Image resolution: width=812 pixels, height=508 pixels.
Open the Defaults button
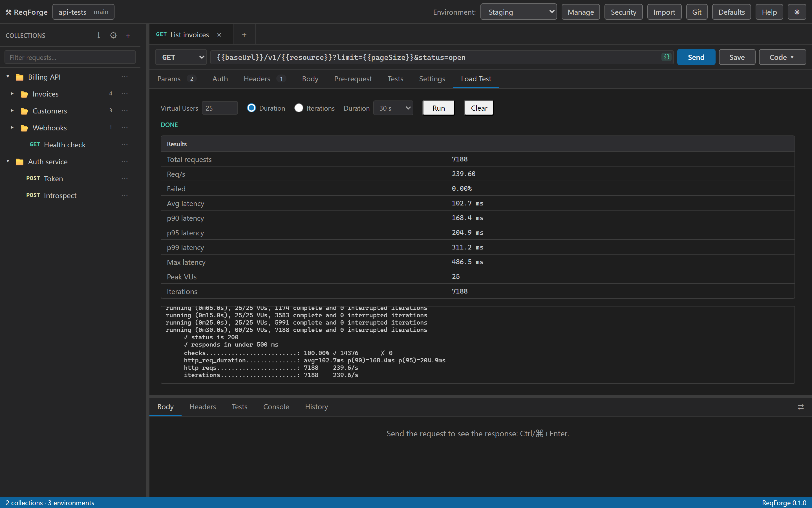point(731,12)
